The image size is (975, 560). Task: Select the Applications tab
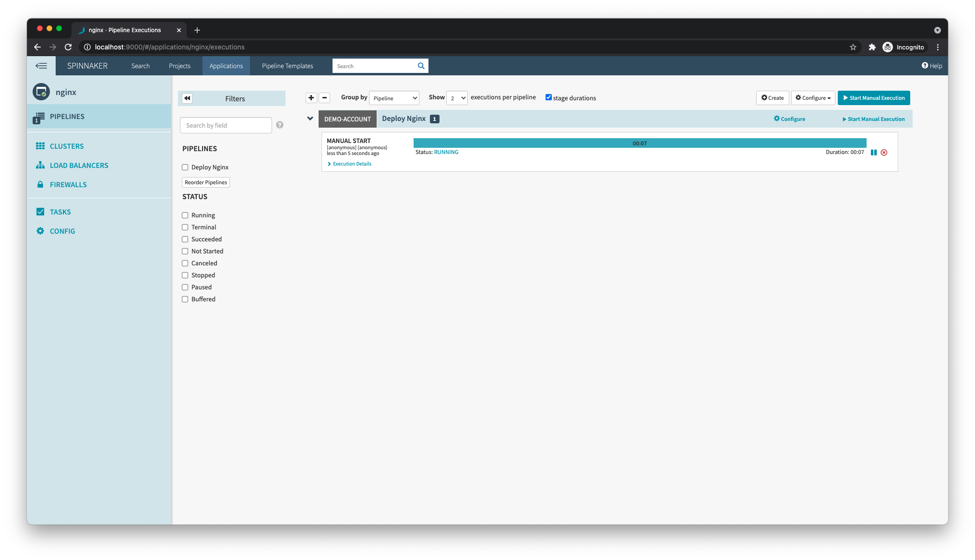click(x=226, y=66)
